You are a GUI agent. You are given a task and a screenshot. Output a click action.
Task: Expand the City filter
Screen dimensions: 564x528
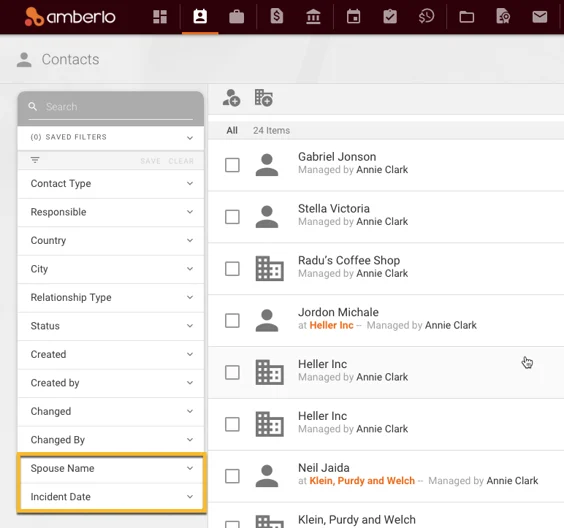coord(111,269)
